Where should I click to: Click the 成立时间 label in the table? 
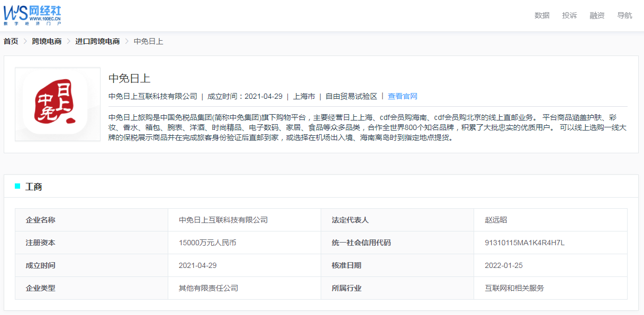click(x=92, y=265)
